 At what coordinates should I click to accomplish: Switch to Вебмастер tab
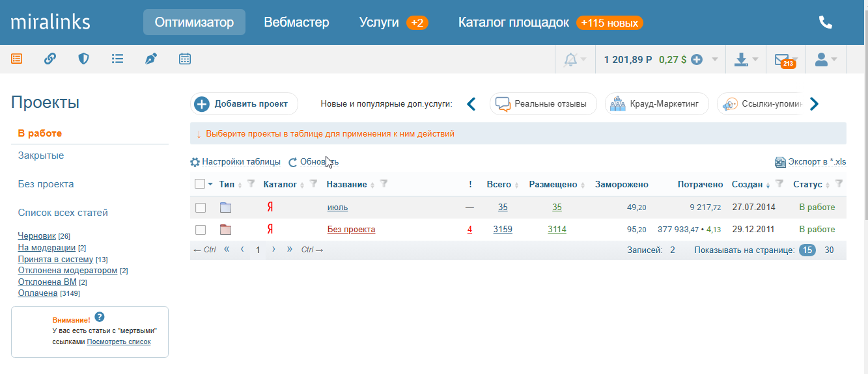[296, 22]
